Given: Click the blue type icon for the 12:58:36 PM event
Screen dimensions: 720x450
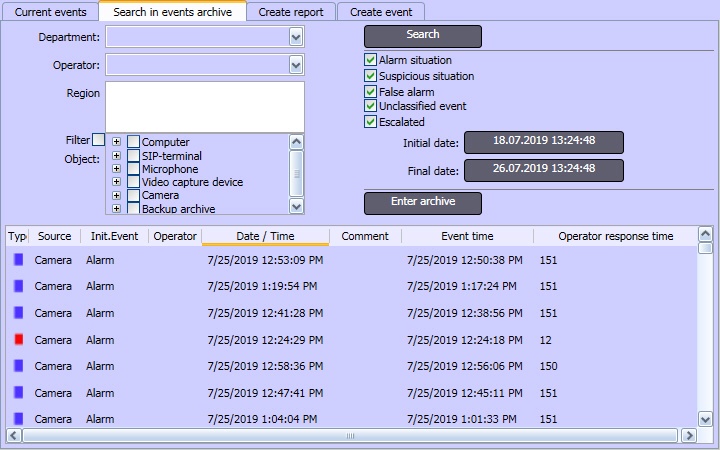Looking at the screenshot, I should [18, 366].
